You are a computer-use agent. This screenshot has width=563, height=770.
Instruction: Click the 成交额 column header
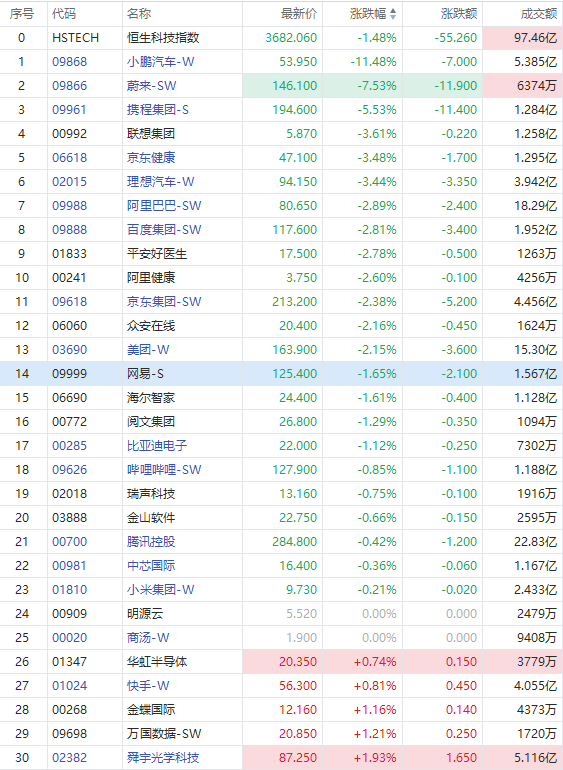(x=538, y=14)
